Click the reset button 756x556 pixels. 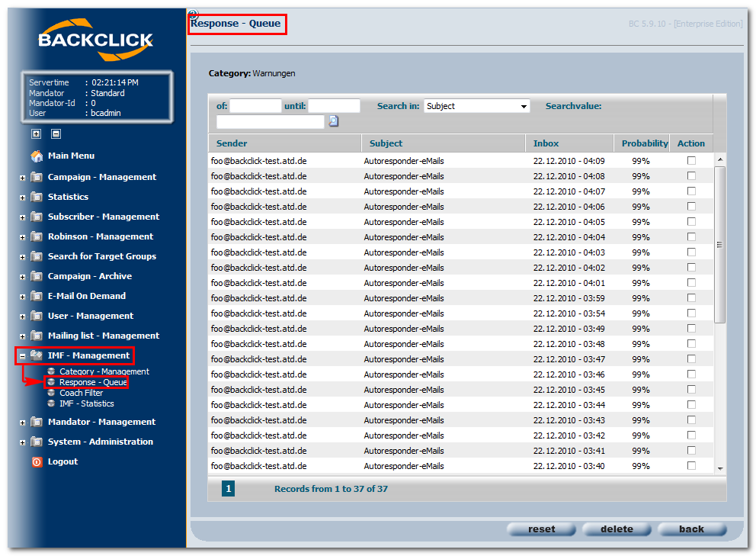(x=541, y=529)
